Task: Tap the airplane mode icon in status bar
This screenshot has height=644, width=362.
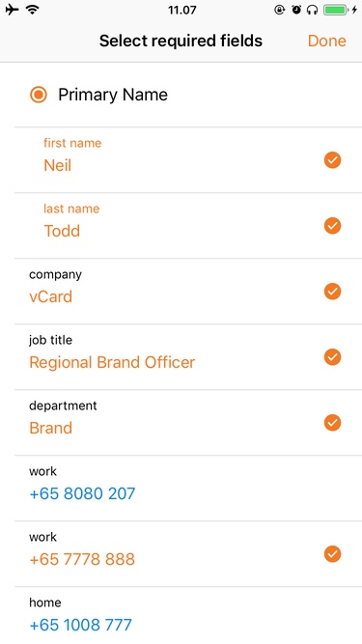Action: [12, 10]
